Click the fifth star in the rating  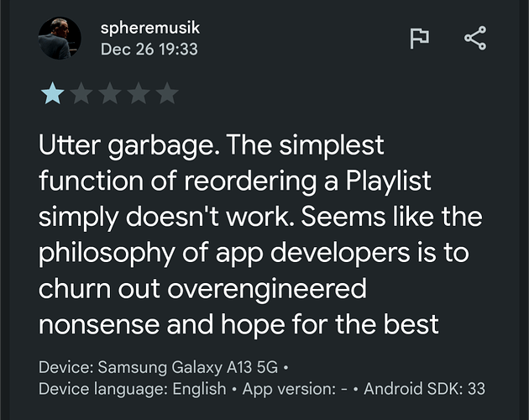tap(166, 92)
